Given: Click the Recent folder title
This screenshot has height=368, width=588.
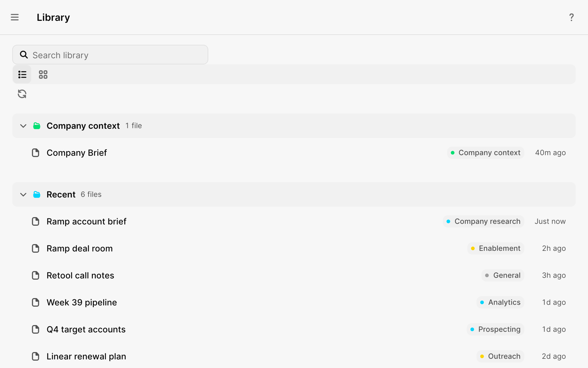Looking at the screenshot, I should click(61, 194).
